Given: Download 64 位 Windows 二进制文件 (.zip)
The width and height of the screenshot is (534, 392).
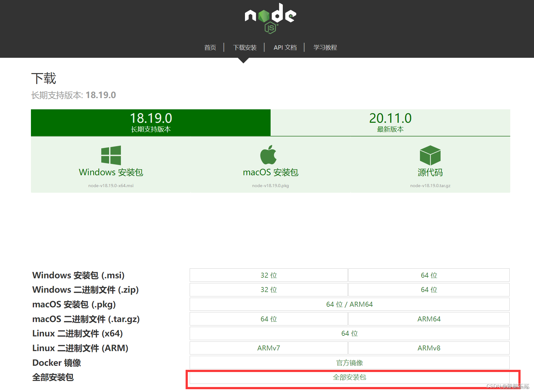Looking at the screenshot, I should click(x=429, y=290).
